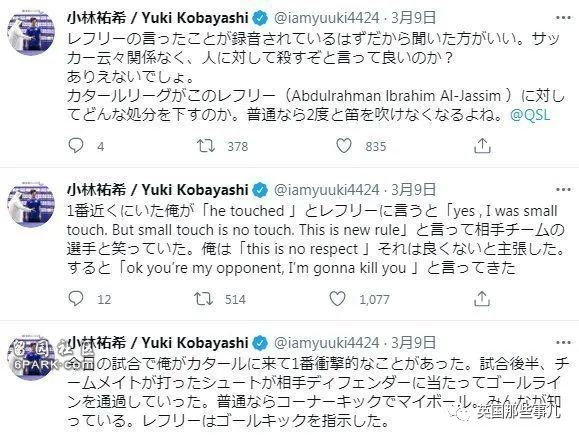
Task: Open third tweet text about ゴールキック
Action: pyautogui.click(x=314, y=392)
